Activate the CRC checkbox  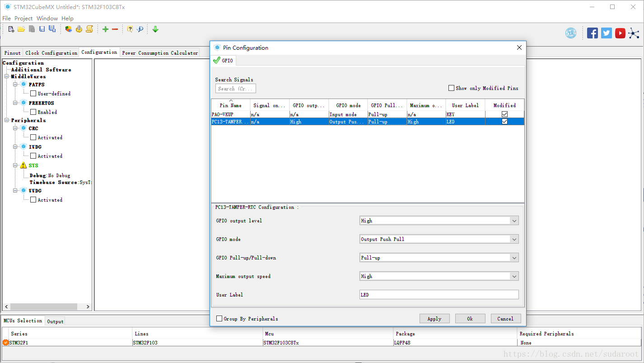[x=33, y=137]
